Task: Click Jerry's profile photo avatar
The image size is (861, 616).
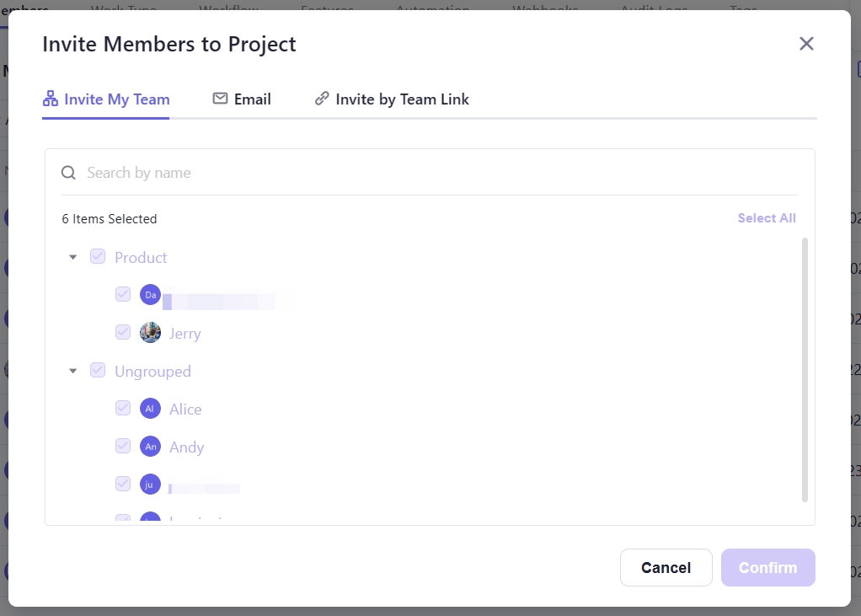Action: pyautogui.click(x=150, y=333)
